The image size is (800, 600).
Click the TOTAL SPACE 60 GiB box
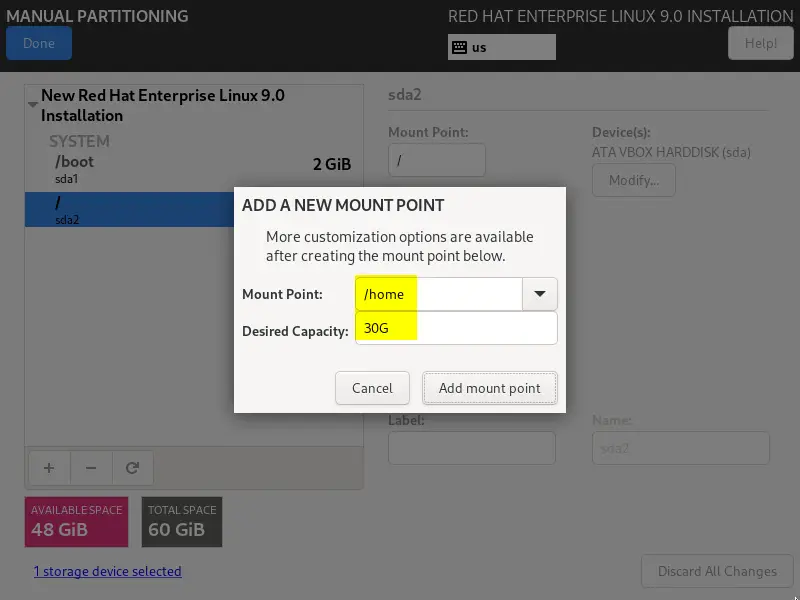coord(182,521)
